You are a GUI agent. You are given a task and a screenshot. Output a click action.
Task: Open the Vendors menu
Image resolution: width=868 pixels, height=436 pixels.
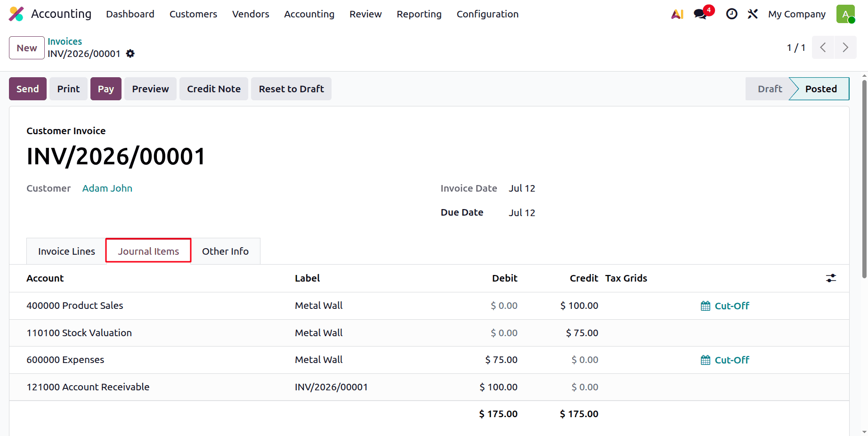click(x=251, y=14)
